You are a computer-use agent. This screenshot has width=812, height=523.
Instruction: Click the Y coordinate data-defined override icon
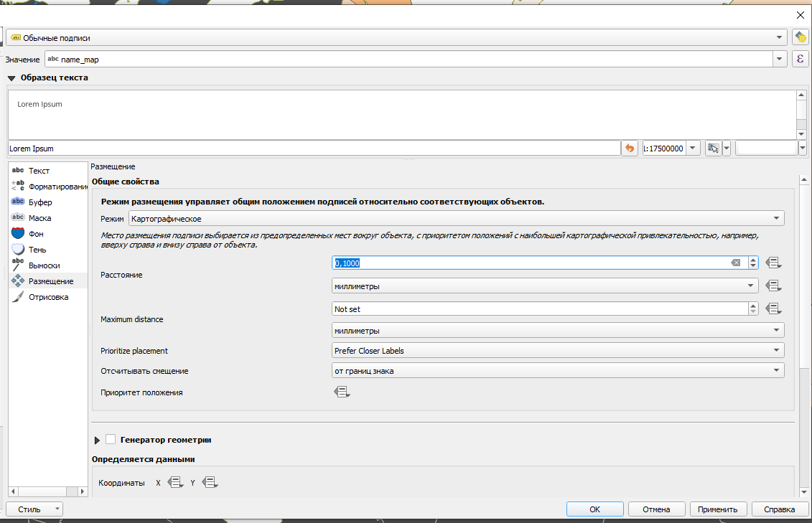tap(210, 483)
